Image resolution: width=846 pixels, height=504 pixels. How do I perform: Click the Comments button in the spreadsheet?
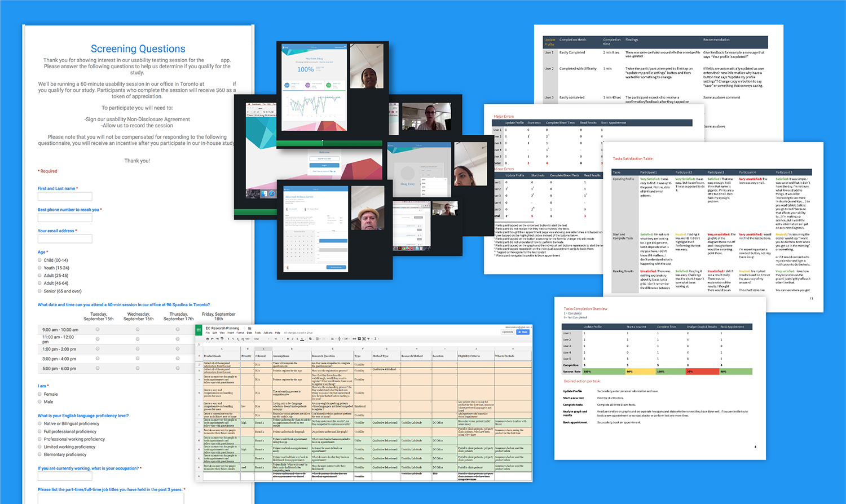coord(508,332)
